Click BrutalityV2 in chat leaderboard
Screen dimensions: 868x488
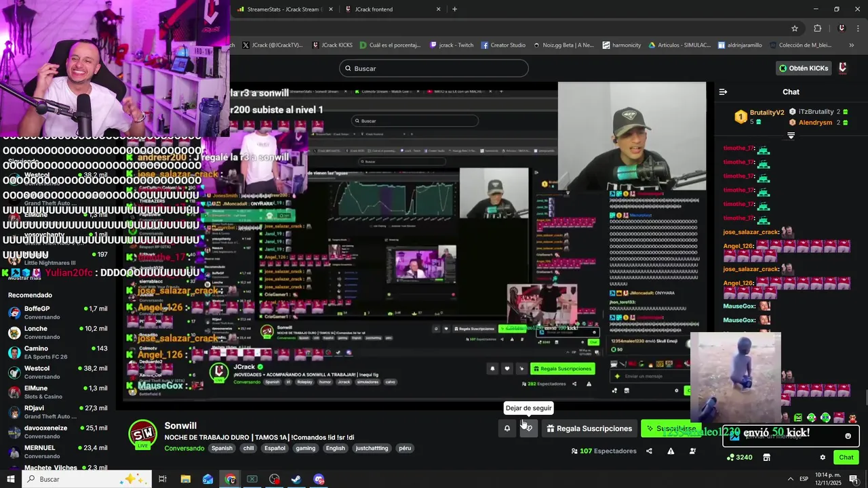[767, 113]
